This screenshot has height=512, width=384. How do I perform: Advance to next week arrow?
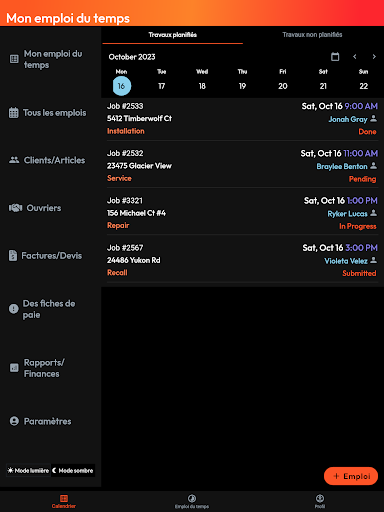[x=374, y=57]
